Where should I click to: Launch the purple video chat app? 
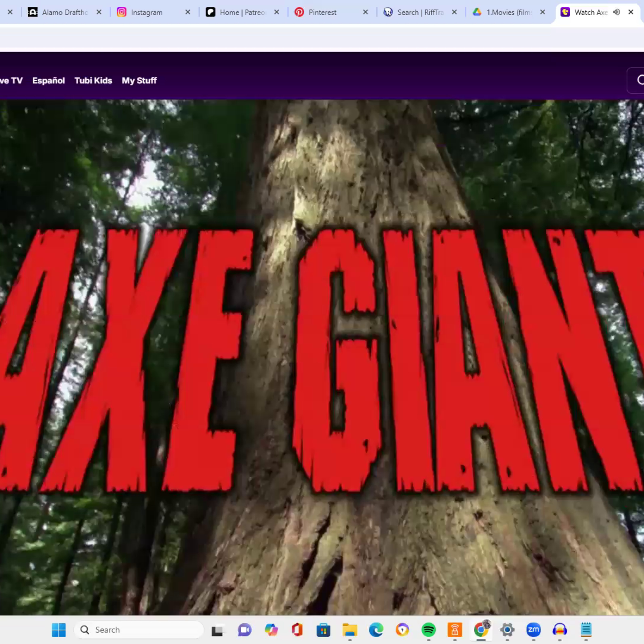point(244,630)
